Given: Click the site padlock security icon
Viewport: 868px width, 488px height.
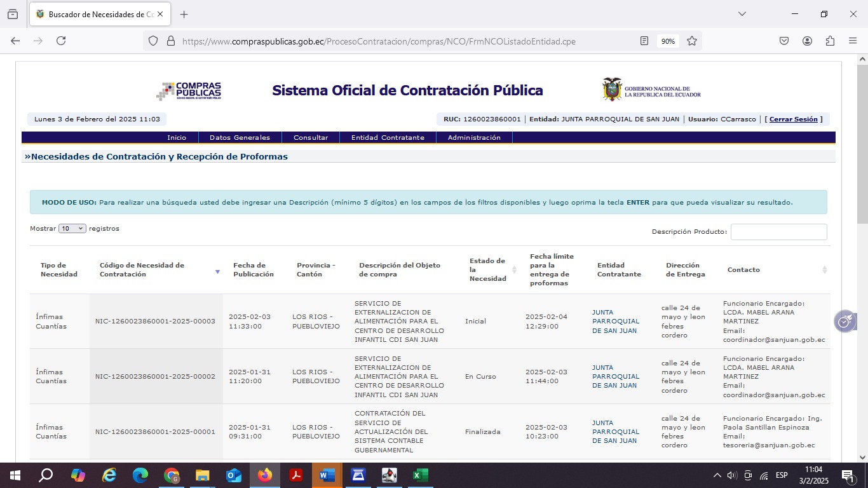Looking at the screenshot, I should (x=170, y=41).
